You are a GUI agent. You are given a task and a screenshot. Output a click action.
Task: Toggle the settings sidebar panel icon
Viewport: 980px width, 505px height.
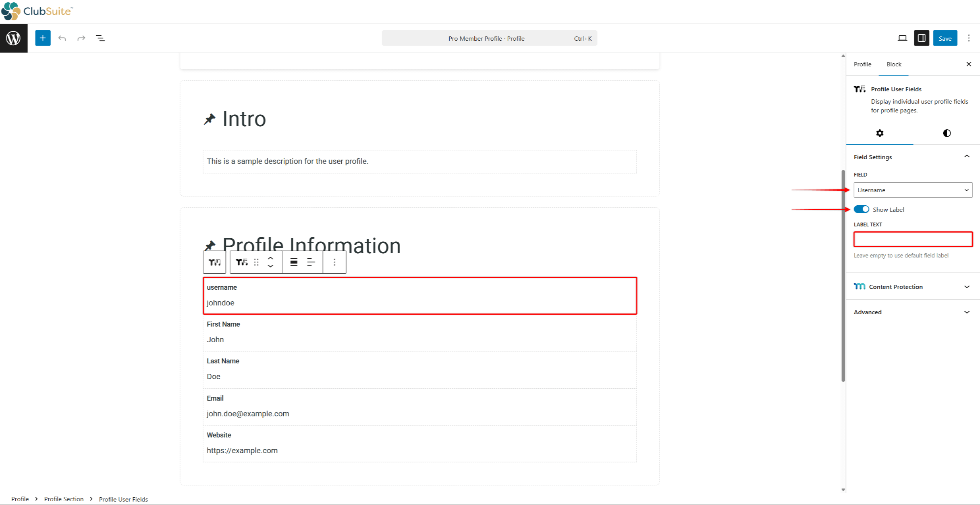tap(921, 38)
